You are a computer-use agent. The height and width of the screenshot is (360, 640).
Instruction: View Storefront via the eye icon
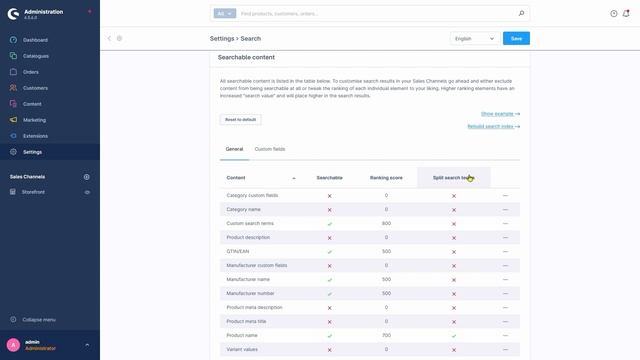(87, 192)
